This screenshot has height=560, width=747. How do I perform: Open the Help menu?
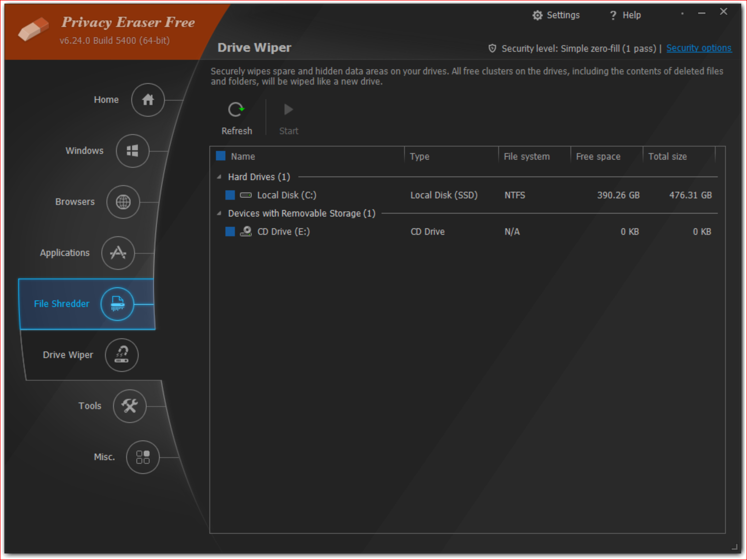click(x=625, y=15)
